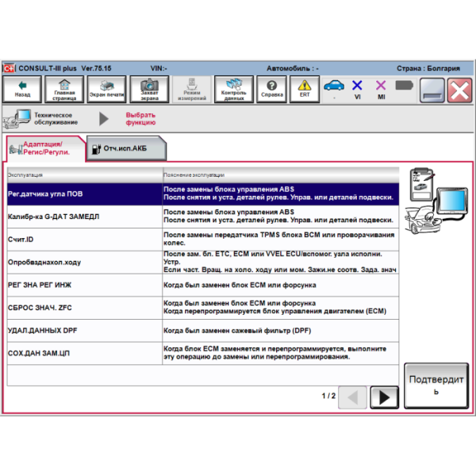Click the Назад back arrow button
Viewport: 476px width, 476px height.
(22, 89)
